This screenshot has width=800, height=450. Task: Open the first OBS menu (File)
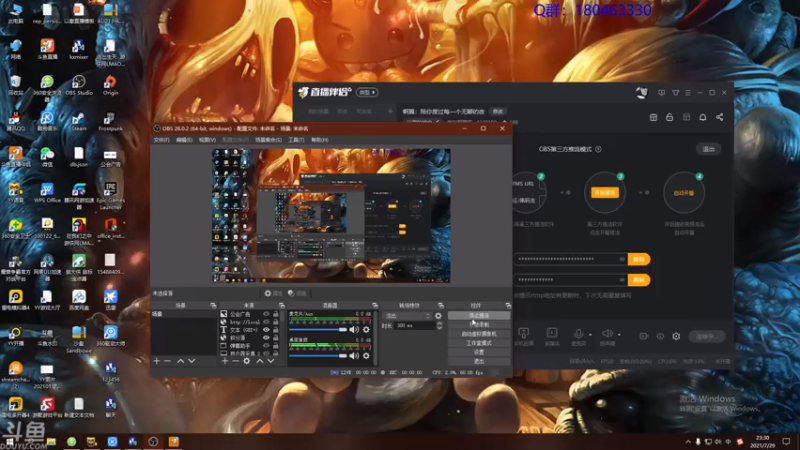coord(161,140)
